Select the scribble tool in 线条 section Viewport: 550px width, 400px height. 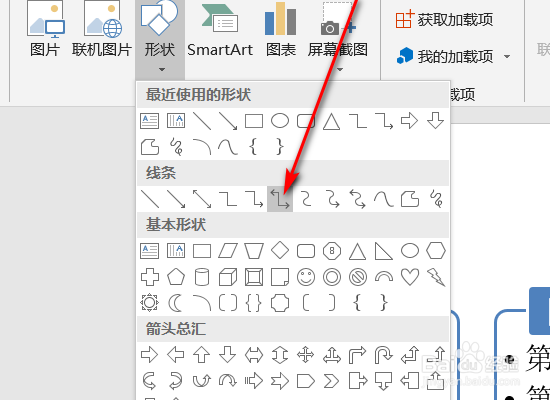click(x=436, y=199)
